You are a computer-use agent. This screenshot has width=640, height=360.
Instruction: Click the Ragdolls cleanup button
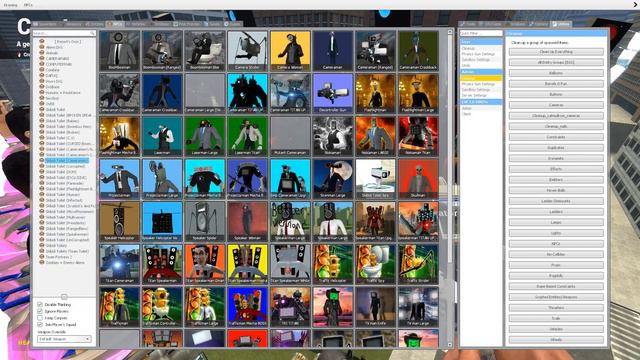[x=556, y=276]
